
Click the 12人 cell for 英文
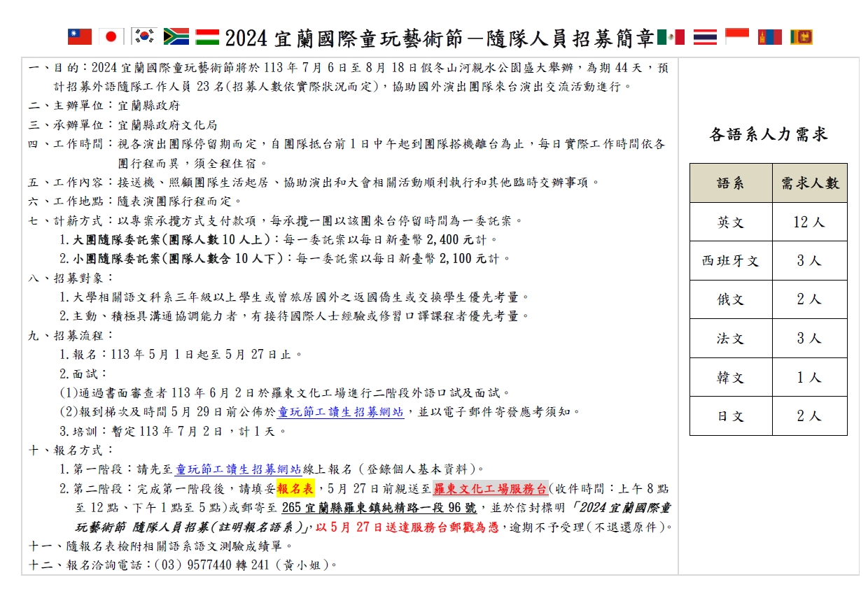click(810, 222)
